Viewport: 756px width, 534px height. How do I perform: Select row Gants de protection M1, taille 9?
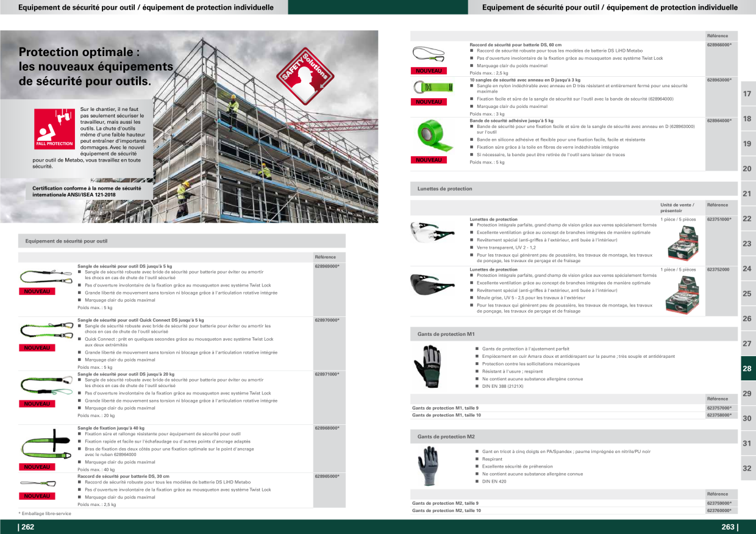click(x=574, y=408)
